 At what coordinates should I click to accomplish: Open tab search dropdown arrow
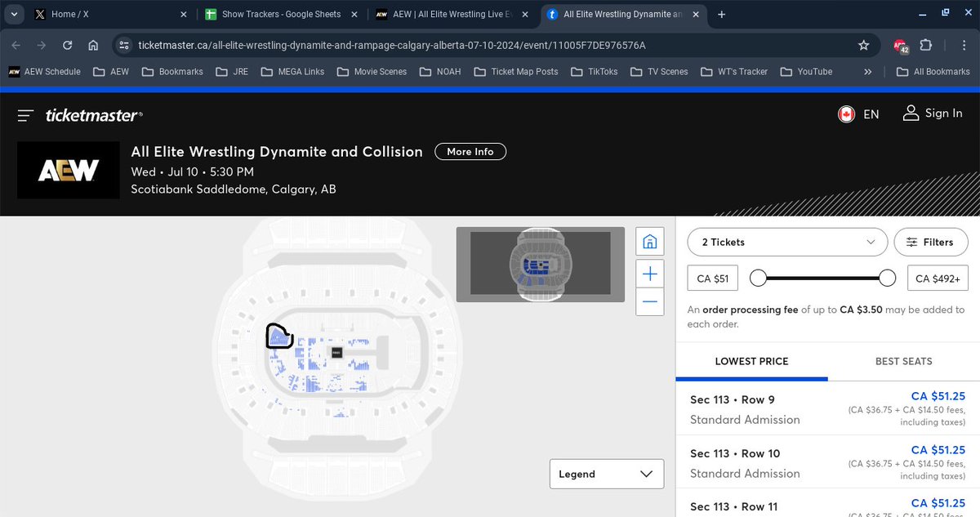(x=14, y=14)
